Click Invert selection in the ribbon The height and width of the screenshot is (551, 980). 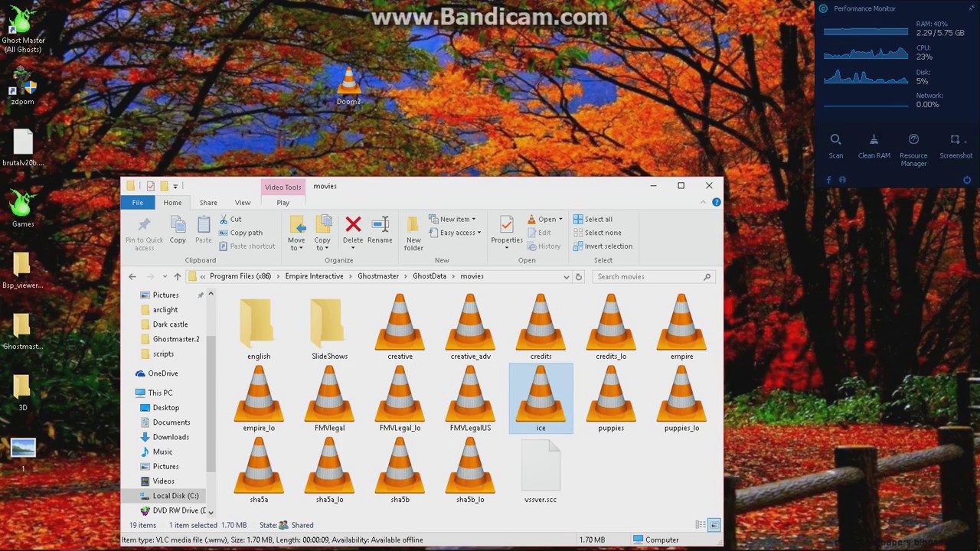(603, 246)
